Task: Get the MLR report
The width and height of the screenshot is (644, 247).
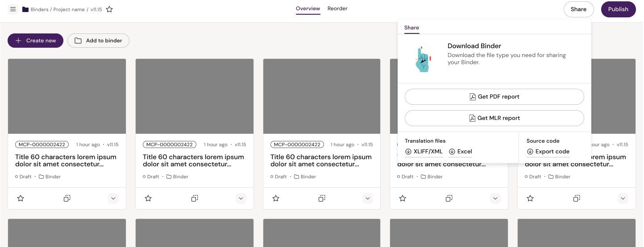Action: coord(494,118)
